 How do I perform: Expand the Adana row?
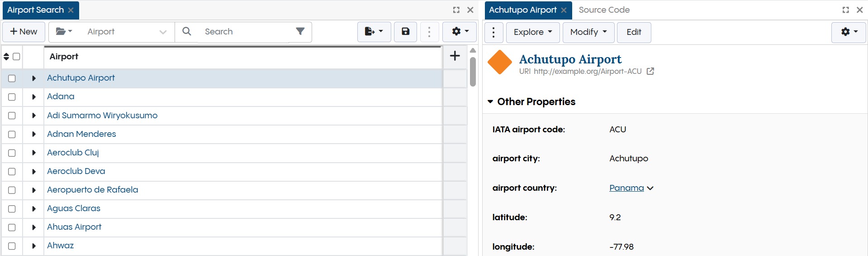(33, 97)
